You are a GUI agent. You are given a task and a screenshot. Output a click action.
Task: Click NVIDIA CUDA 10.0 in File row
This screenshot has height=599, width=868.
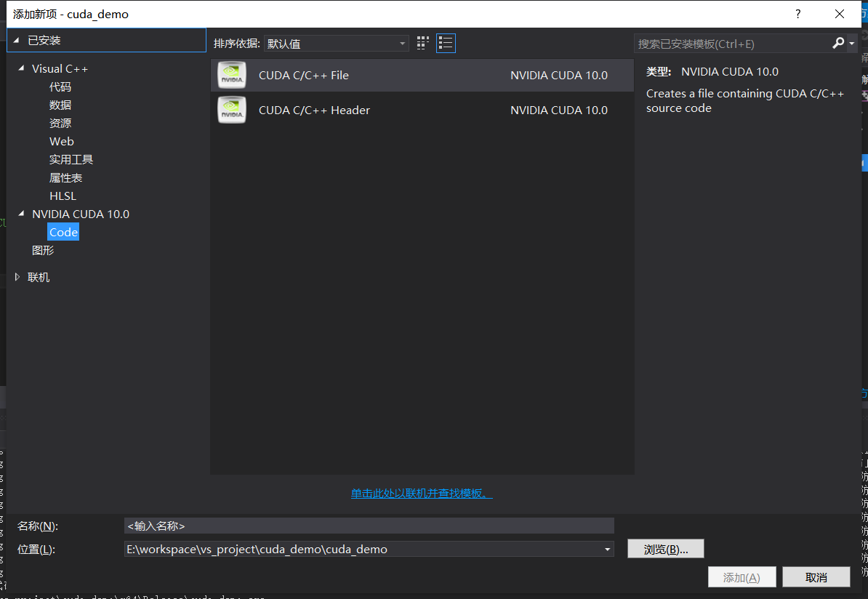558,76
